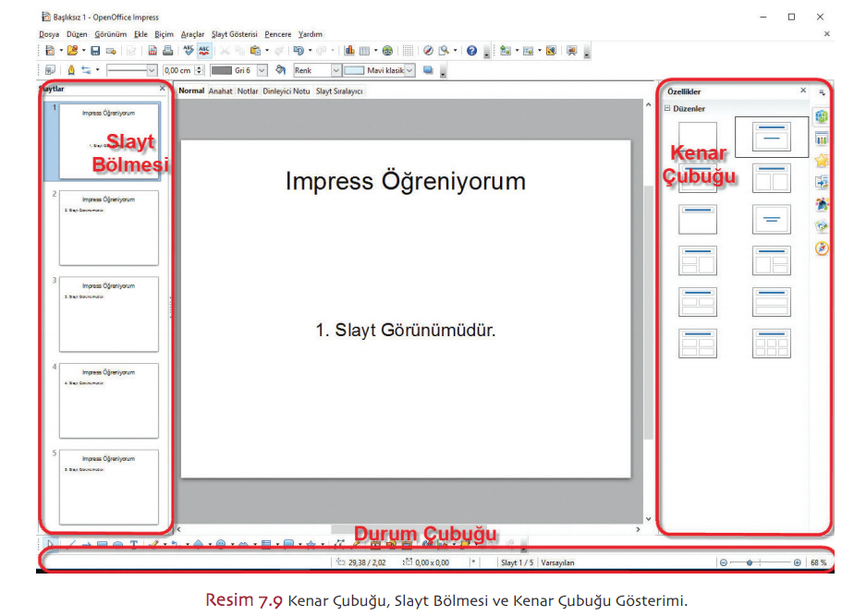854x616 pixels.
Task: Click the Save document icon
Action: [x=95, y=51]
